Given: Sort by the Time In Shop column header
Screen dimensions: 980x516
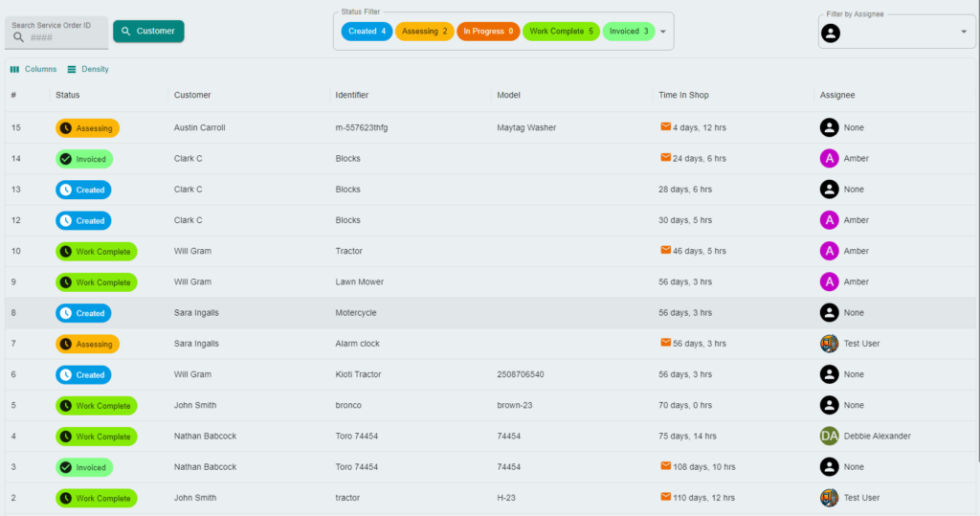Looking at the screenshot, I should pos(683,95).
